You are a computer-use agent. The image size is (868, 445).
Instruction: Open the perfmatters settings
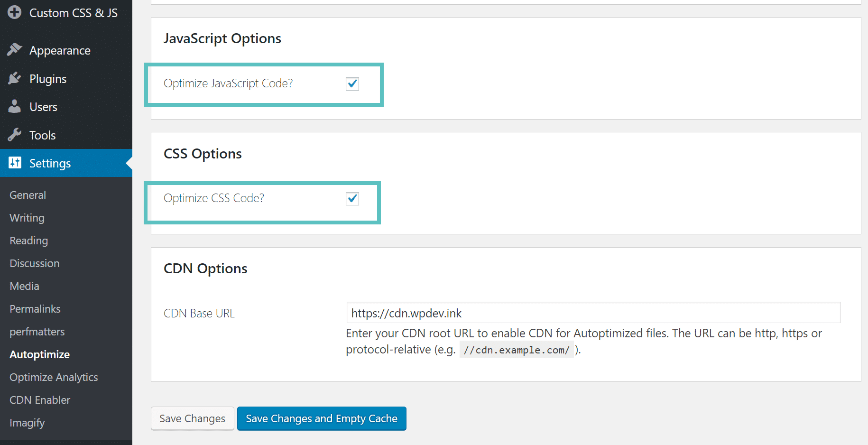(x=37, y=331)
